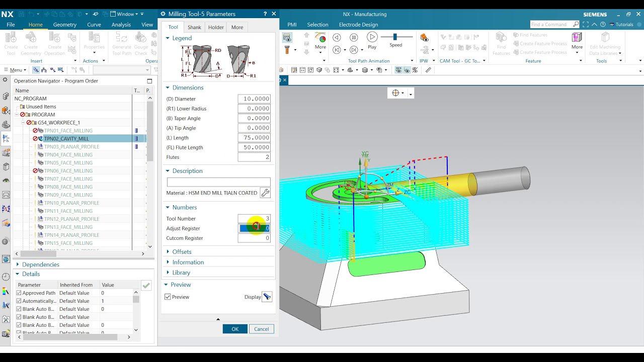Open the File menu

(11, 25)
